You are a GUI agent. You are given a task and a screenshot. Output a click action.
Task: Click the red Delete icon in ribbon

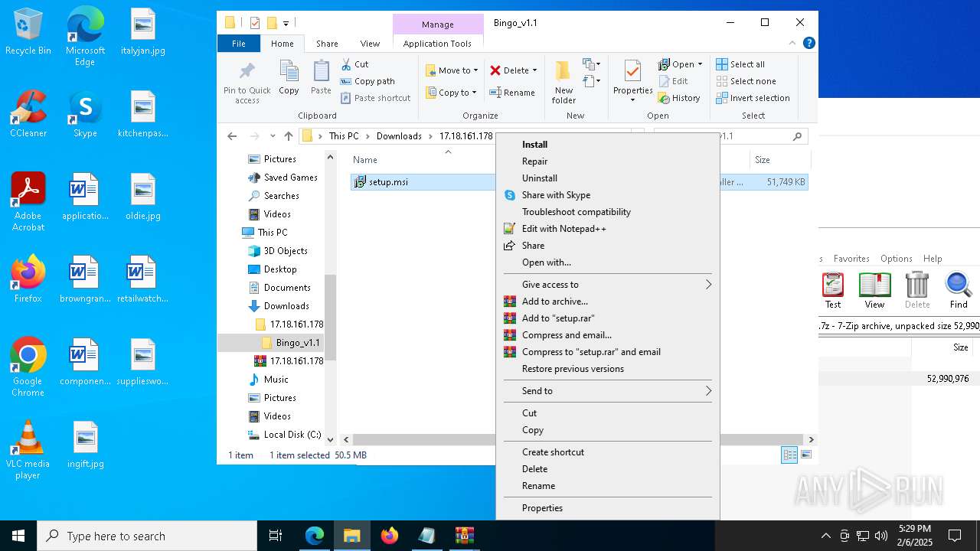pos(495,70)
